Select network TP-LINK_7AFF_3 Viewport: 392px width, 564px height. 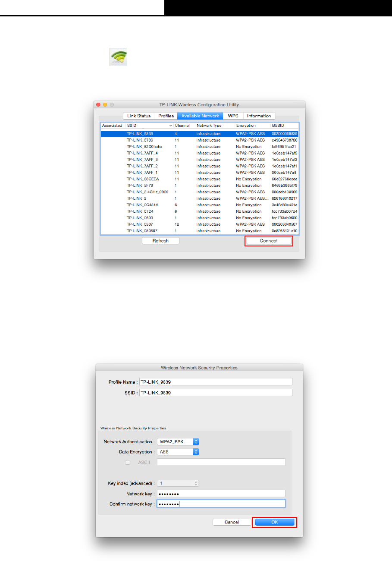tap(200, 160)
